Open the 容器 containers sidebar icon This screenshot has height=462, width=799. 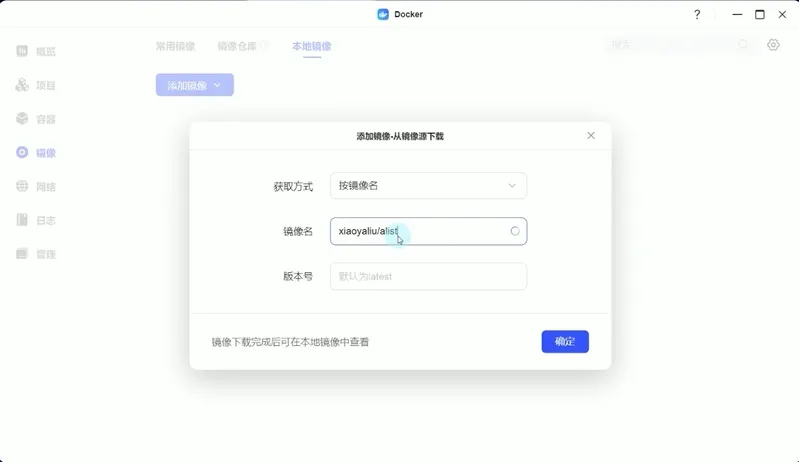tap(22, 119)
